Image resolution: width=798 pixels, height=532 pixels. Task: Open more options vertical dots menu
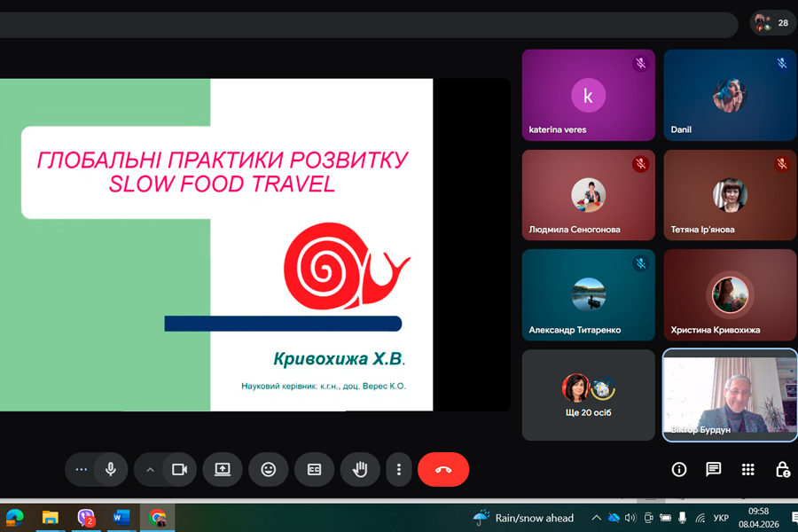click(x=399, y=469)
